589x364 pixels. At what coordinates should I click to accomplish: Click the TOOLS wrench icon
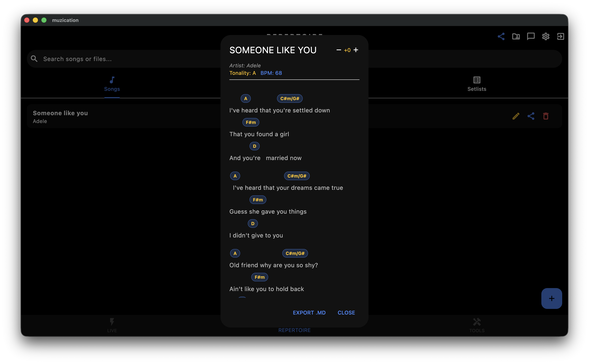coord(477,322)
